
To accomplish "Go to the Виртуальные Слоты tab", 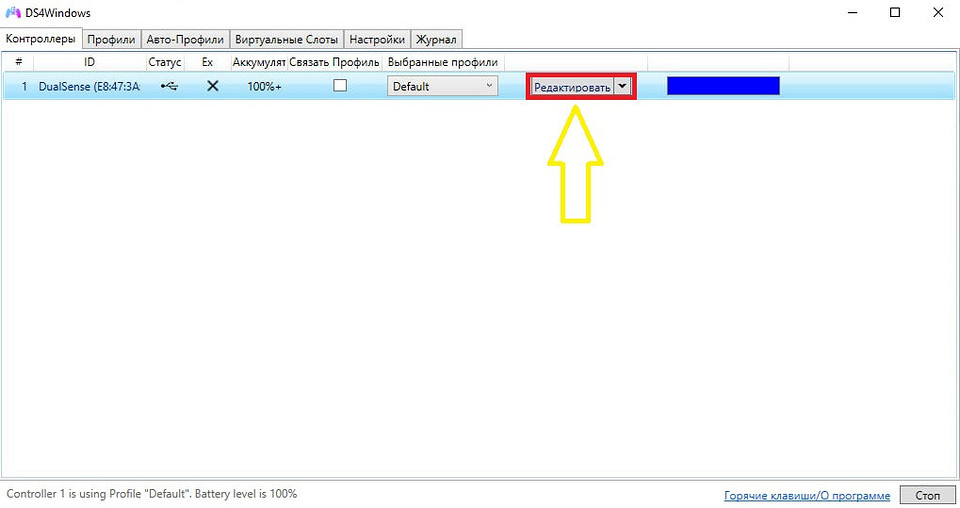I will [x=286, y=40].
